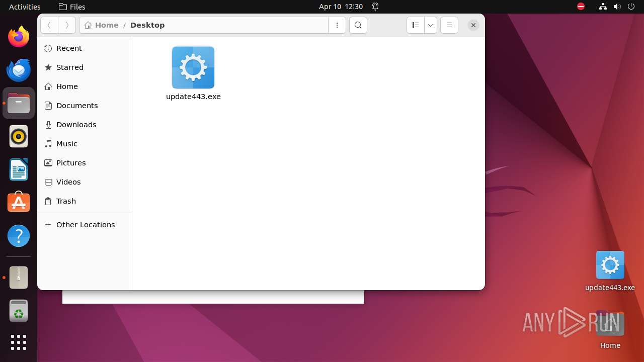Go forward with the forward arrow button

(67, 25)
